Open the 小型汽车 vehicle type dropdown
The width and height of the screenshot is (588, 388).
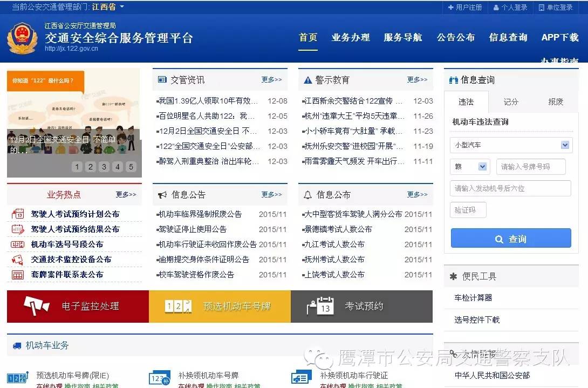pyautogui.click(x=510, y=145)
